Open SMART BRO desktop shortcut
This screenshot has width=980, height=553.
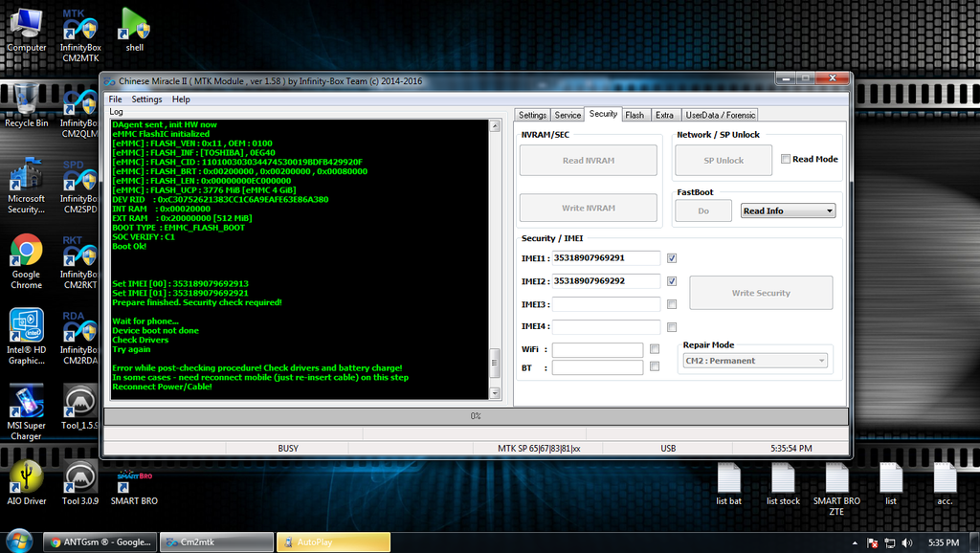coord(134,487)
